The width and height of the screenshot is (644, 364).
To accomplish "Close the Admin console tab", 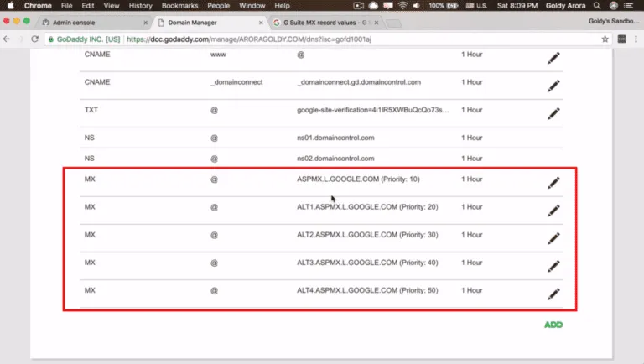I will pyautogui.click(x=145, y=23).
